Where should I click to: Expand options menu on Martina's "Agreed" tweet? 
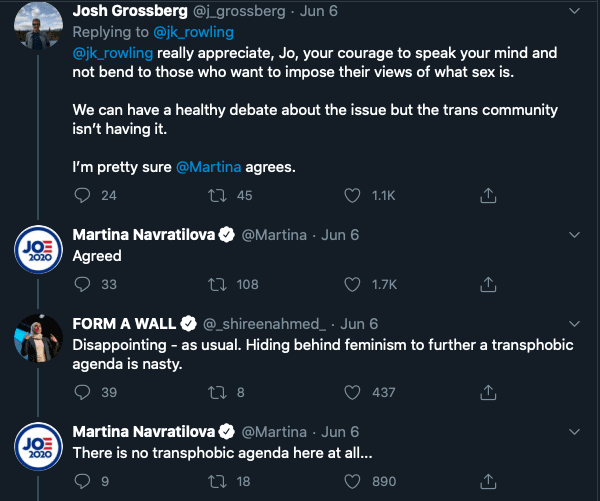[573, 235]
